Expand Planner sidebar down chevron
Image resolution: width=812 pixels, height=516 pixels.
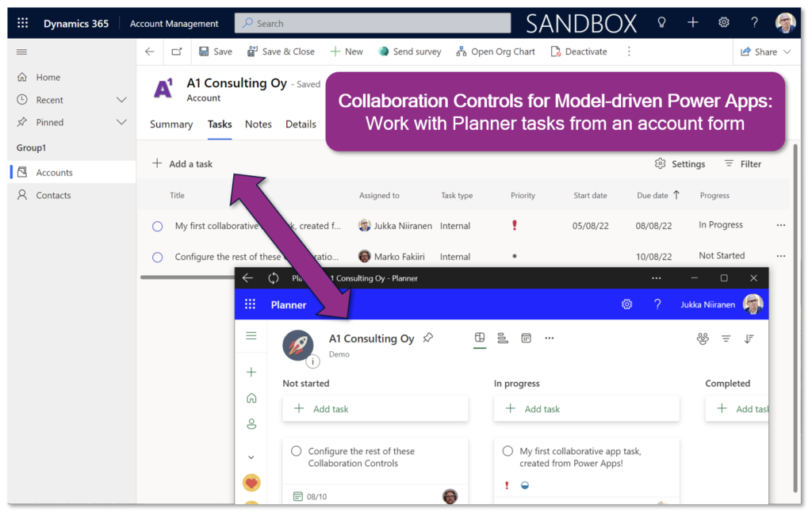point(251,457)
